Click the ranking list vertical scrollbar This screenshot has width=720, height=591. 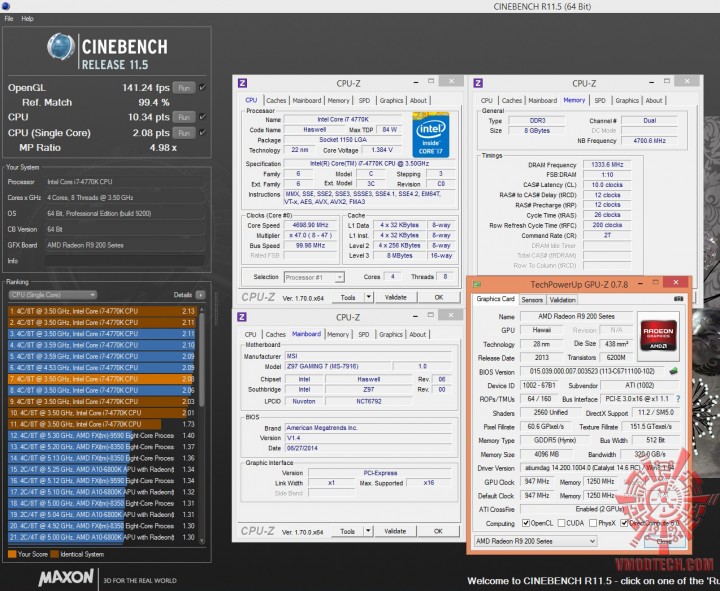tap(201, 425)
